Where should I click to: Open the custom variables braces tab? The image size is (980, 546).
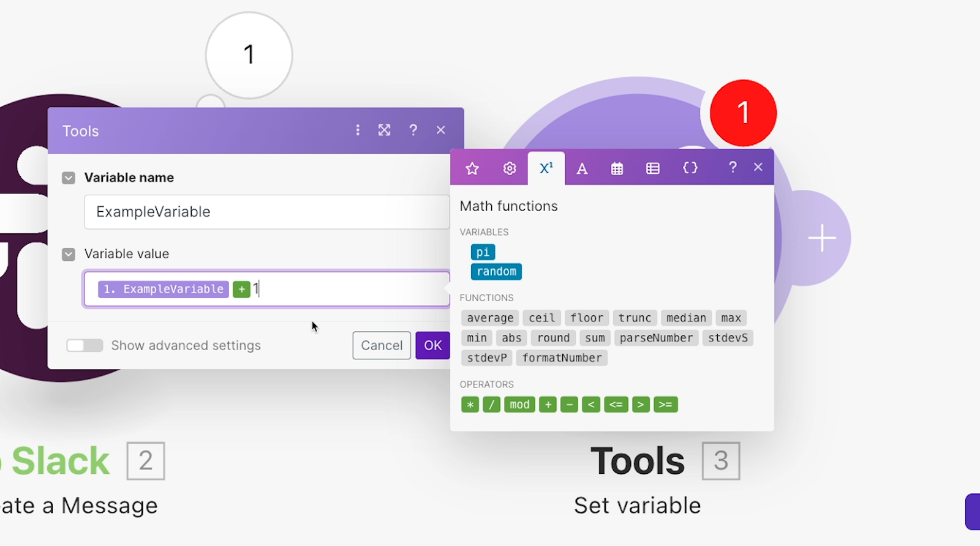click(x=690, y=168)
